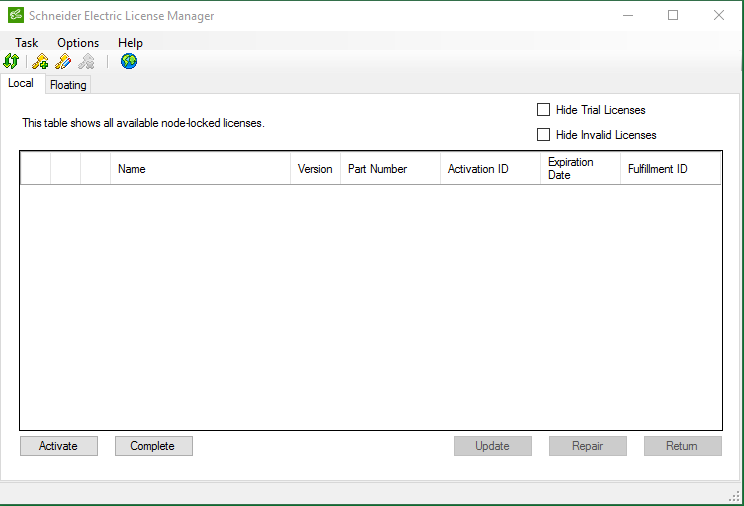This screenshot has height=506, width=744.
Task: Click the Fulfillment ID column header
Action: [x=670, y=169]
